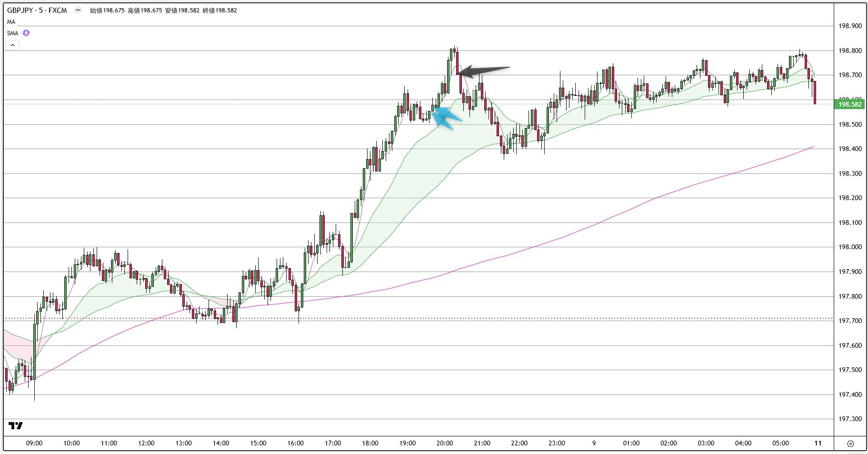This screenshot has height=454, width=868.
Task: Click the 04:00 time axis label
Action: (743, 443)
